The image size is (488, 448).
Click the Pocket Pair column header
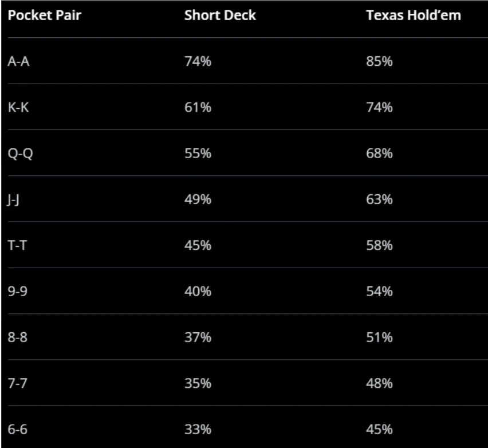(44, 15)
